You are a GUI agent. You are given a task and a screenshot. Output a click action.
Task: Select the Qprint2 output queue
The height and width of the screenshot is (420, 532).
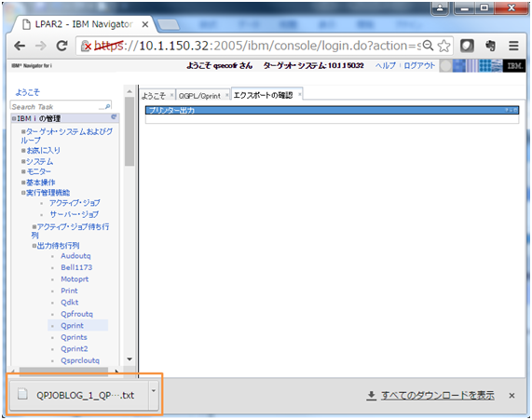pos(75,348)
